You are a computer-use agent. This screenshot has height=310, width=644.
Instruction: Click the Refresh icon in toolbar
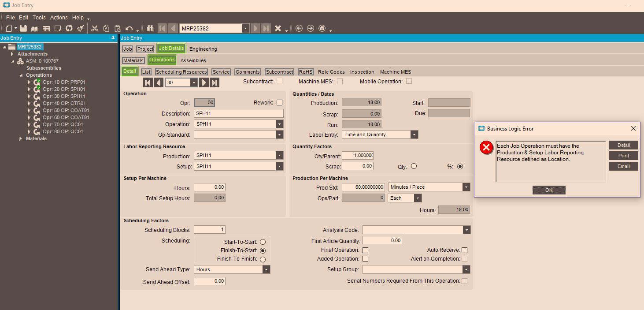click(69, 28)
